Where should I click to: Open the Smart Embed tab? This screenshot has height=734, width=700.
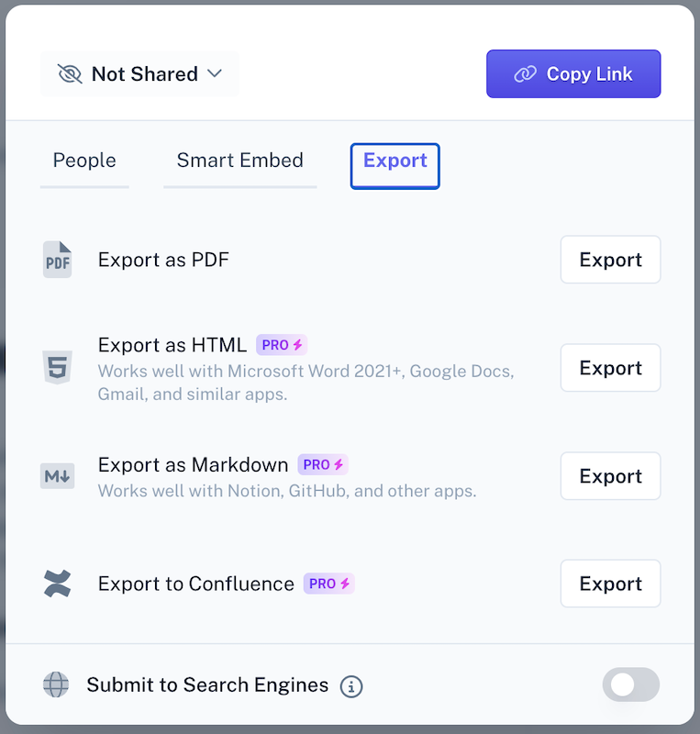pyautogui.click(x=239, y=161)
